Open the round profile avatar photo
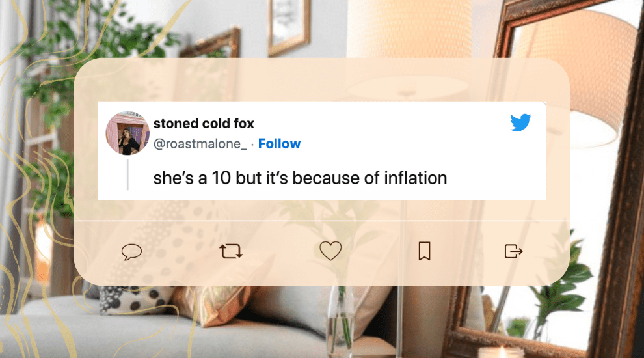 point(127,133)
